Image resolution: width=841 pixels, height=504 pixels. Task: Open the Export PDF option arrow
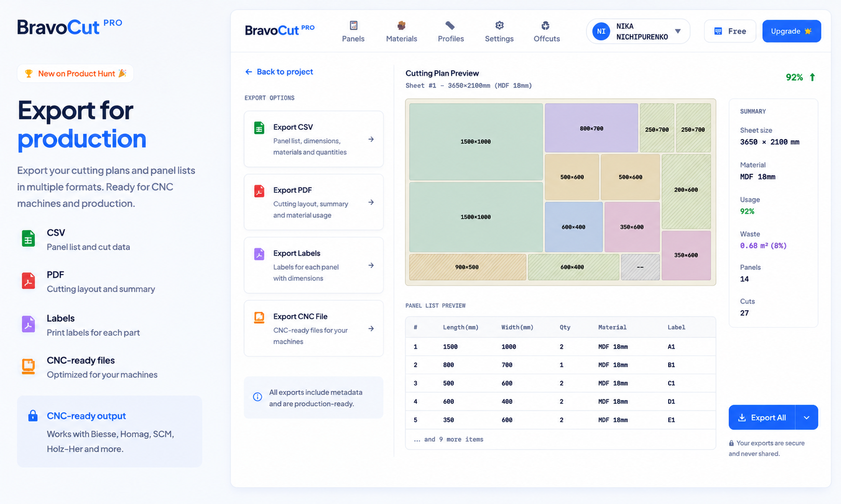point(371,202)
